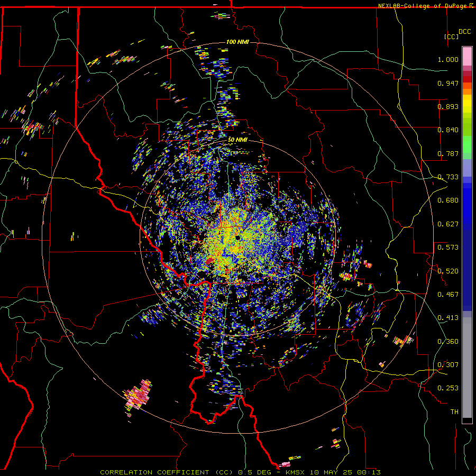Click the 50 NMI range ring label
476x476 pixels.
[237, 140]
